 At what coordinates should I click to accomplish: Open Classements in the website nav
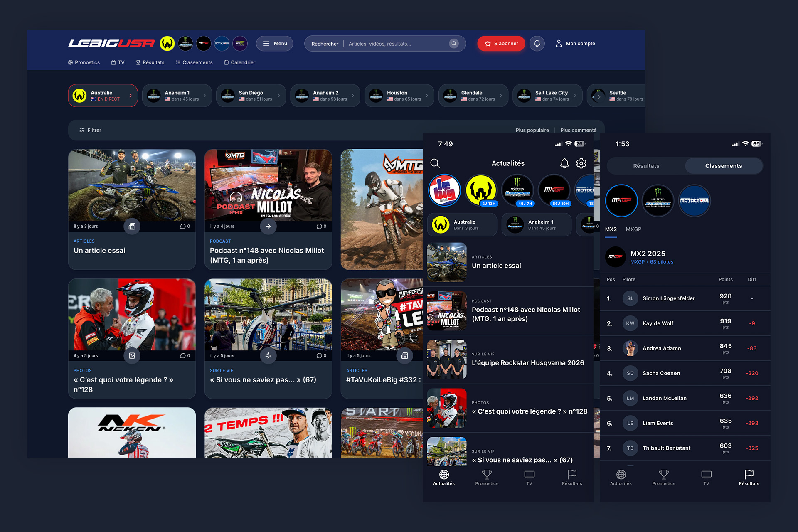click(x=194, y=62)
